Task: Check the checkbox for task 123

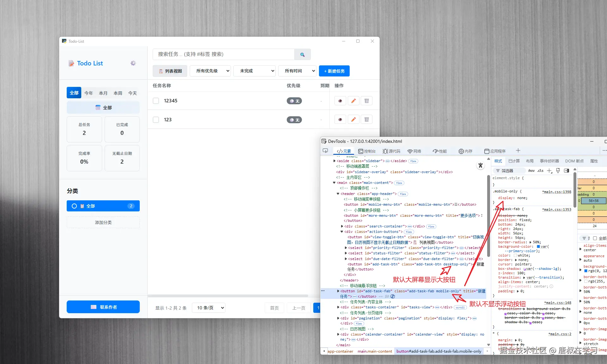Action: pyautogui.click(x=156, y=120)
